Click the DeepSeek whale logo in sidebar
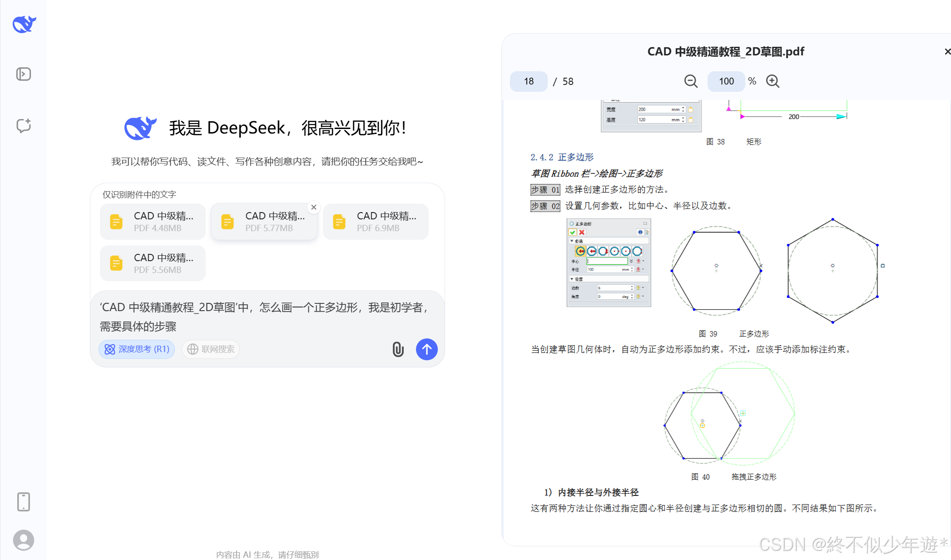951x560 pixels. point(24,24)
